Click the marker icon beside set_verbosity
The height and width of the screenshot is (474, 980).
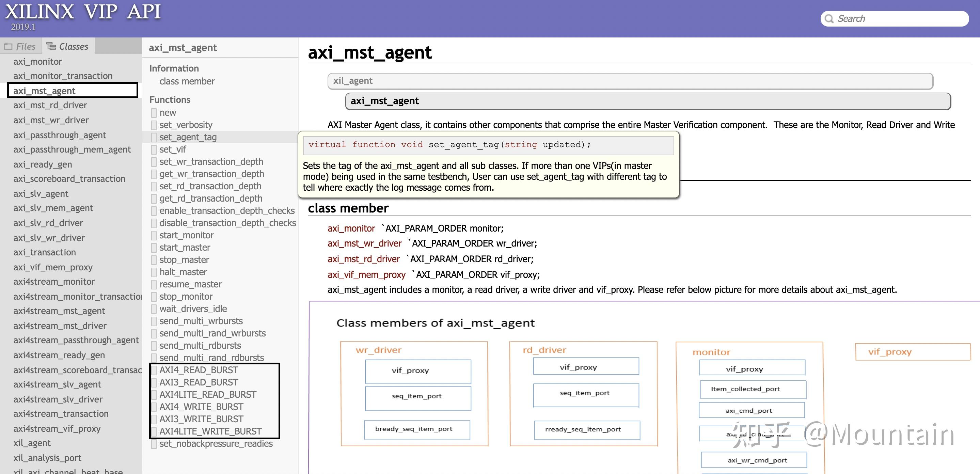point(154,125)
